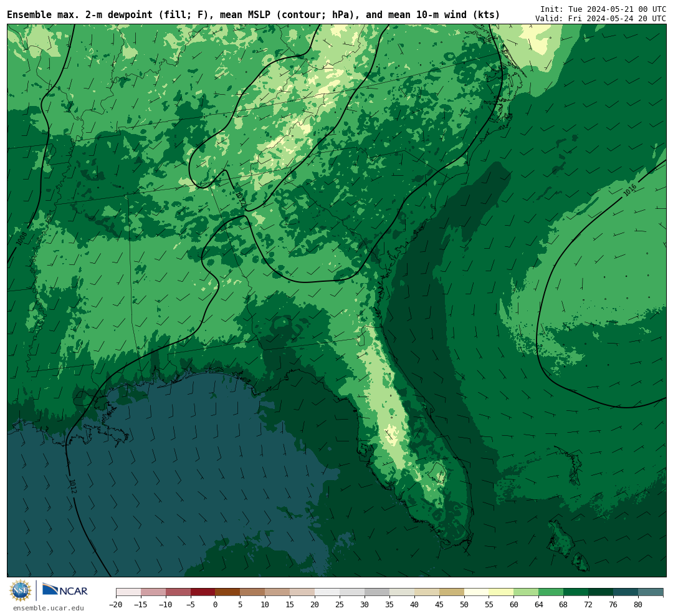Viewport: 673px width, 616px height.
Task: Pick the dark red -5 to 0 swatch
Action: point(203,592)
